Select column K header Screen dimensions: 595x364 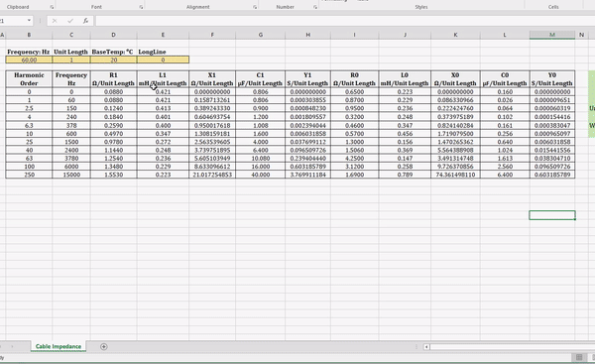(x=455, y=35)
